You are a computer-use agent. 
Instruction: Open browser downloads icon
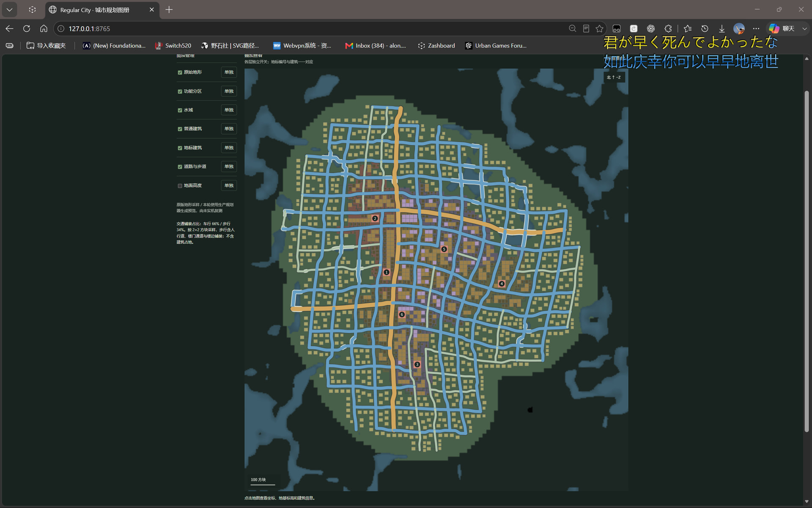coord(722,28)
